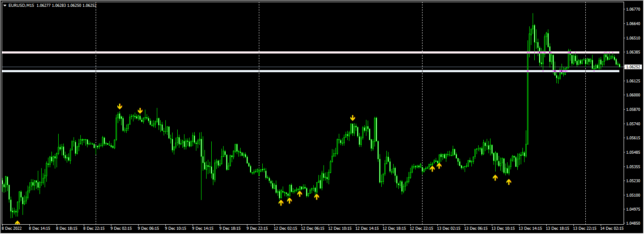Click price axis value 1.05100
Viewport: 644px width, 234px height.
click(x=633, y=195)
